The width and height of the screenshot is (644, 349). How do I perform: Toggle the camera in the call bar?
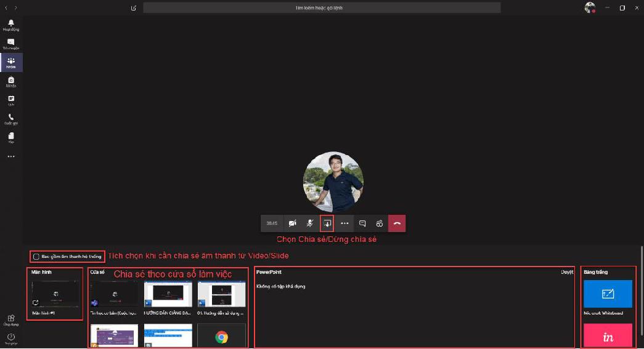(x=293, y=223)
